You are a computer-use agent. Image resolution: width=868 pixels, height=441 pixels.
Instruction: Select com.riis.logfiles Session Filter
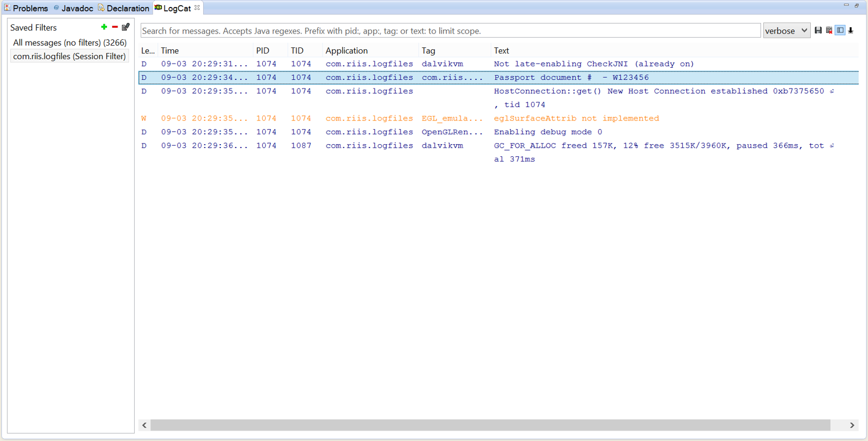point(69,56)
